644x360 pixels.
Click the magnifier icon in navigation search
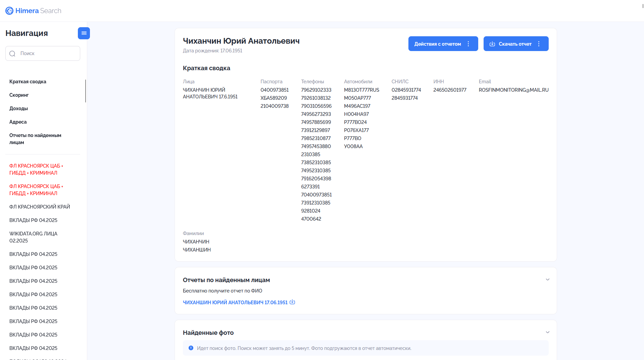tap(12, 54)
